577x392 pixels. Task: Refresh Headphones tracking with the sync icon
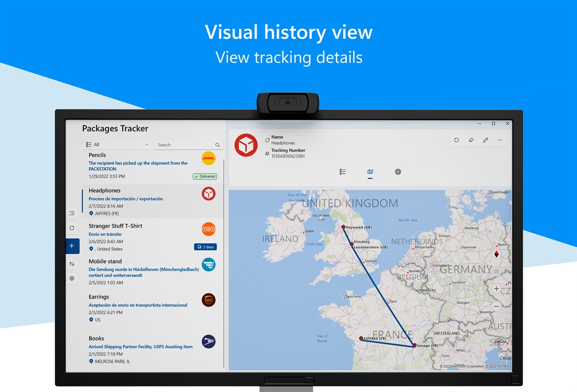(x=456, y=140)
